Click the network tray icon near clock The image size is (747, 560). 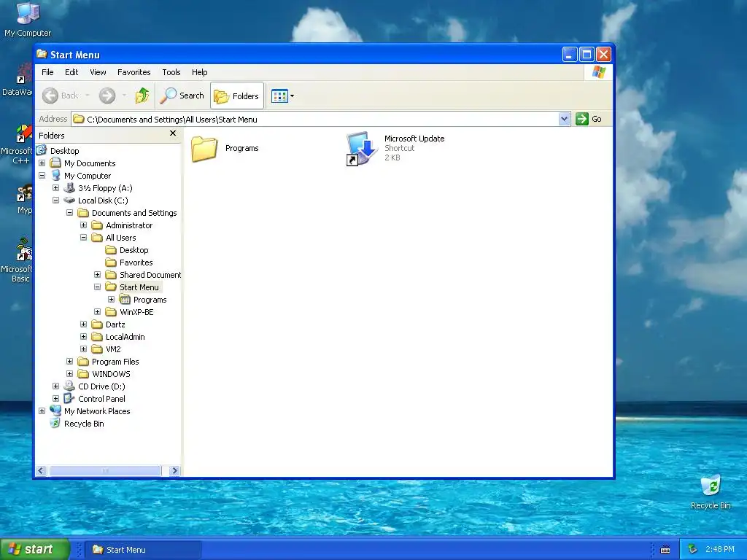(693, 549)
